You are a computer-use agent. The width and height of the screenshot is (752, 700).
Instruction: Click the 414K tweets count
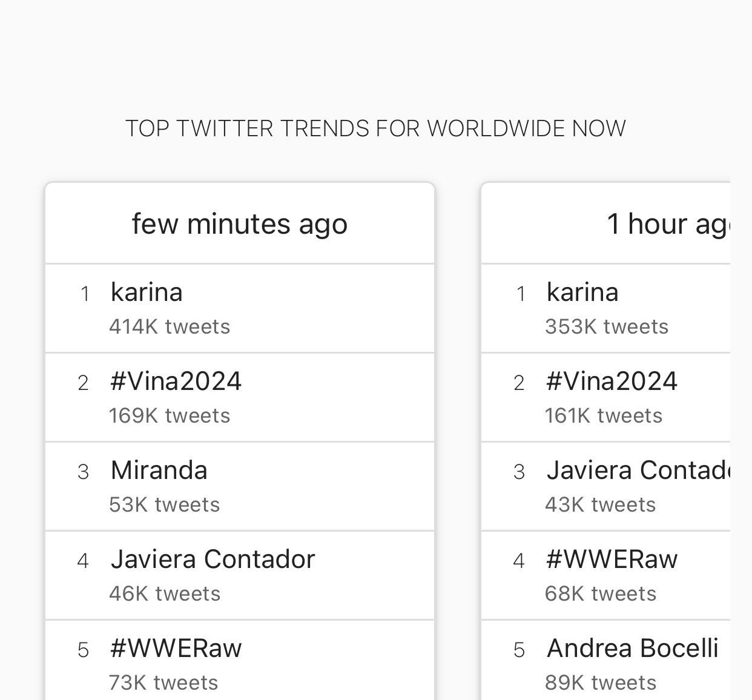pos(170,327)
